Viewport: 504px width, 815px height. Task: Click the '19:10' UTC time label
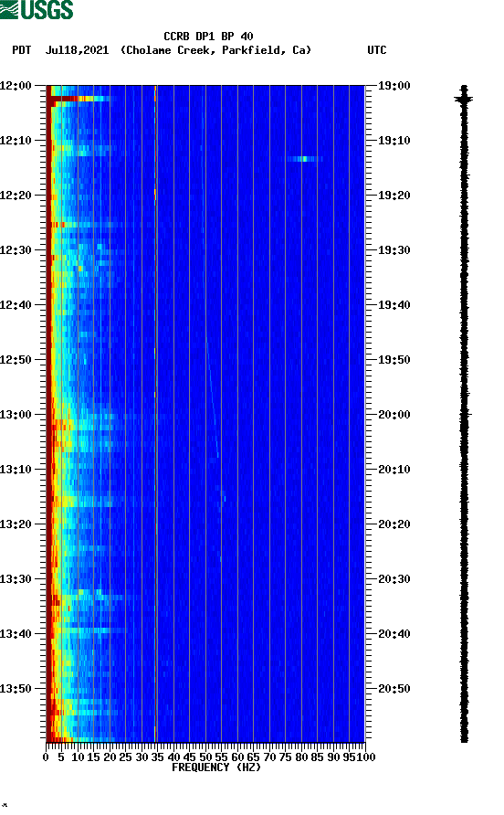(394, 141)
